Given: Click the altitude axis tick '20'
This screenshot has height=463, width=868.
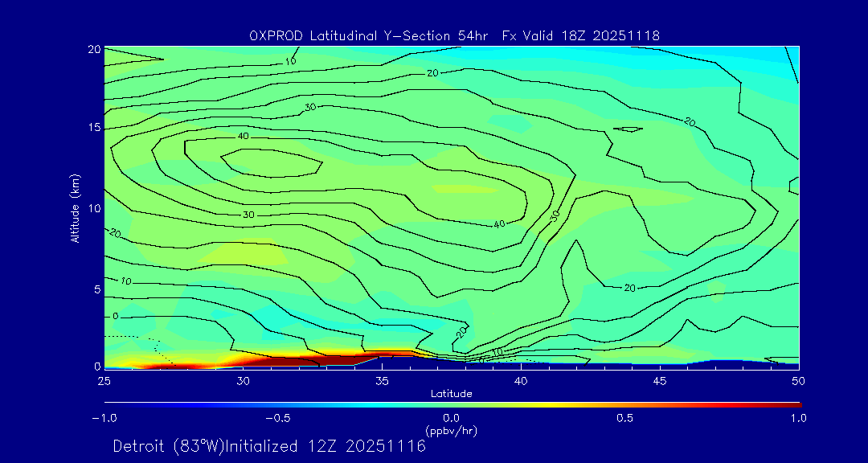Looking at the screenshot, I should click(x=94, y=49).
